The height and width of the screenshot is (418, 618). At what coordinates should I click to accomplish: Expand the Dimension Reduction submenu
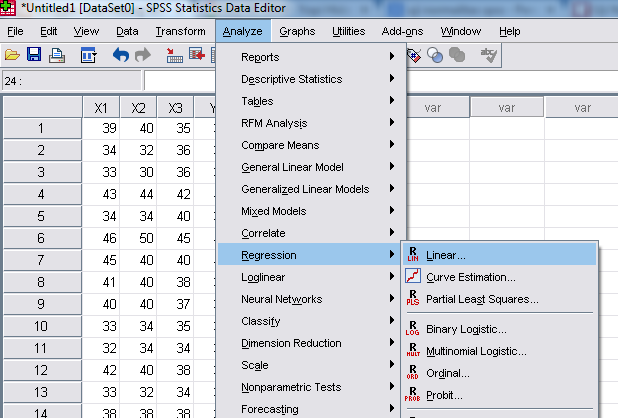click(309, 343)
